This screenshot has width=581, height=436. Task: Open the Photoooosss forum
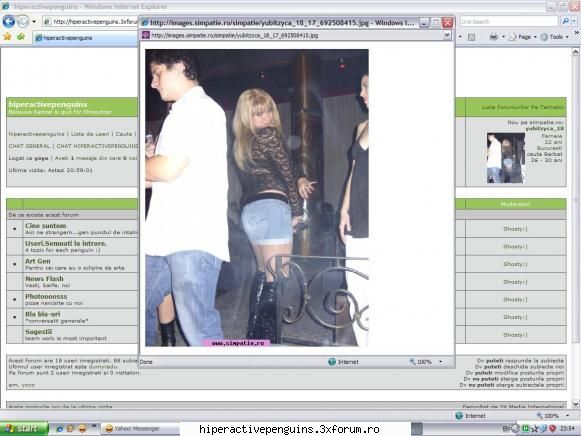(46, 296)
